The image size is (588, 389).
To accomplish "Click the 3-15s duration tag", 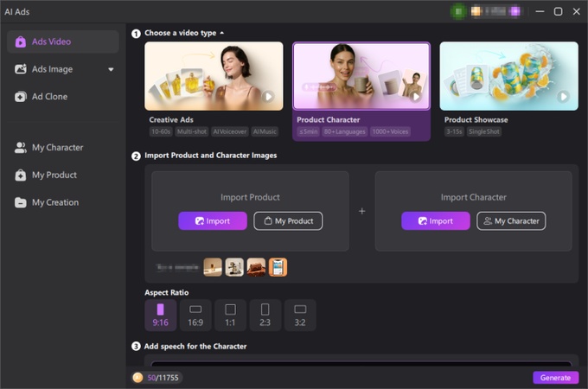I will 454,131.
